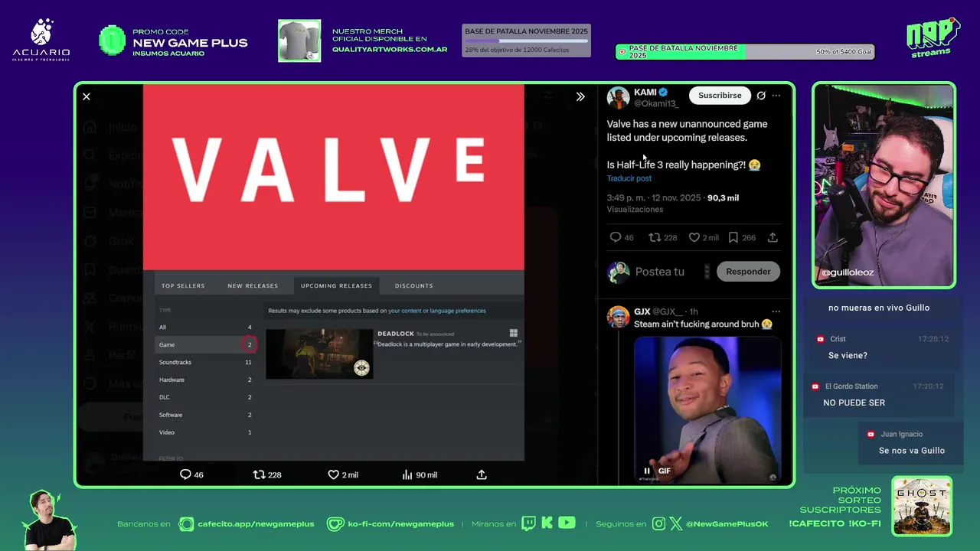
Task: Click the Twitch icon in the footer
Action: coord(528,523)
